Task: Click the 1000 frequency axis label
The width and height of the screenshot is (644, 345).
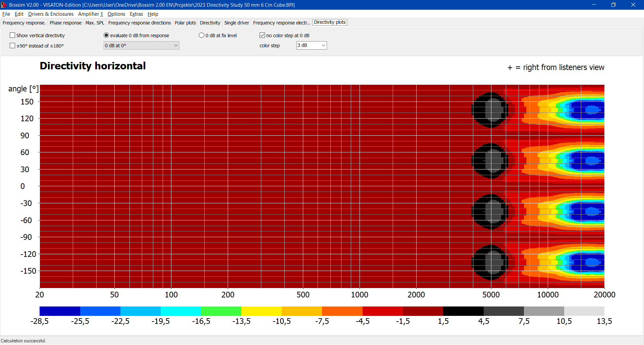Action: coord(360,295)
